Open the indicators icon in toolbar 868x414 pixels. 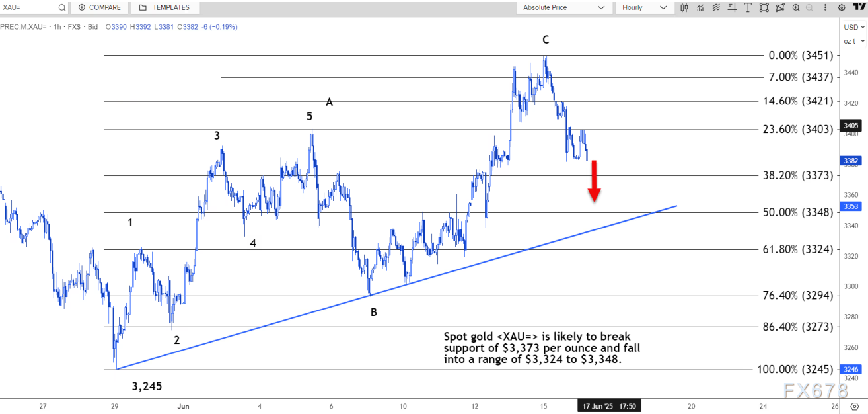click(x=700, y=7)
